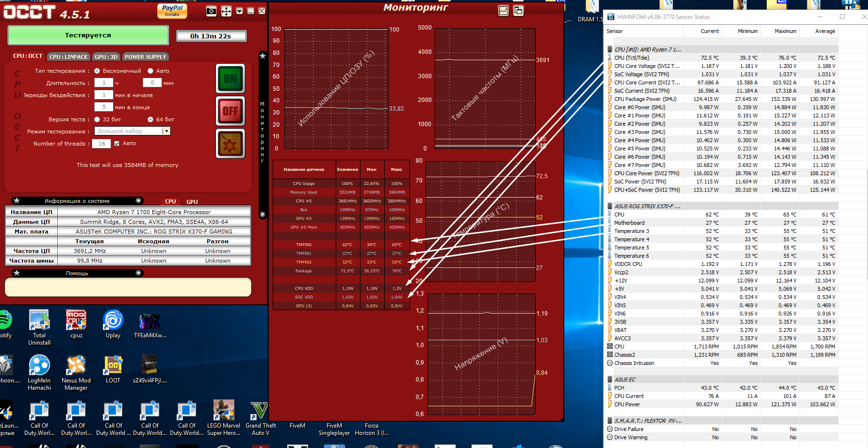Select Авто test type radio button
The width and height of the screenshot is (868, 448).
(150, 71)
